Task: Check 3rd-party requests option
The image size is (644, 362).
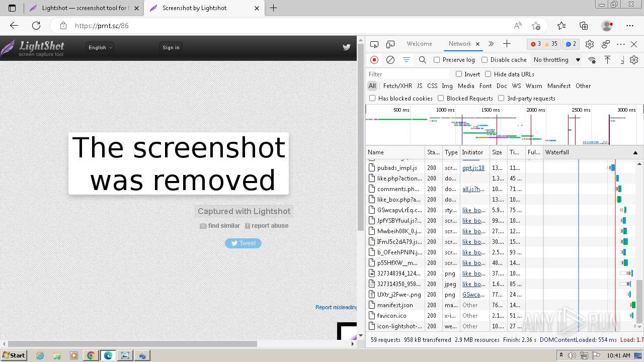Action: click(x=501, y=98)
